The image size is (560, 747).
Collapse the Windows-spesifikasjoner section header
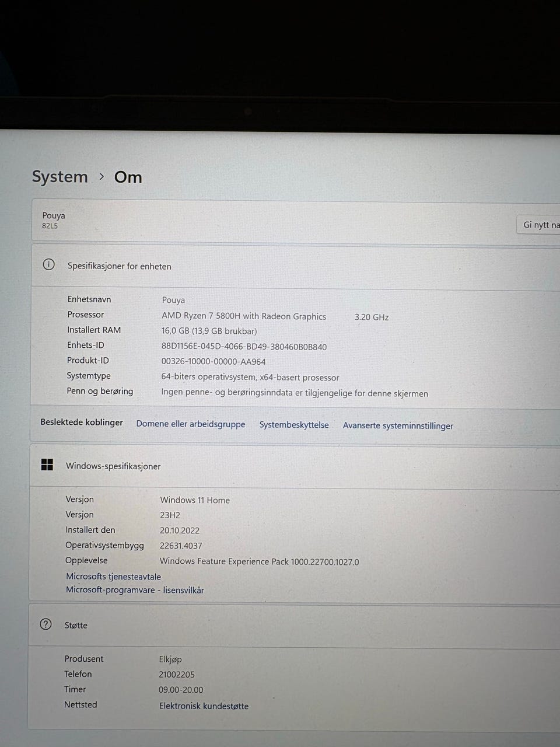295,466
